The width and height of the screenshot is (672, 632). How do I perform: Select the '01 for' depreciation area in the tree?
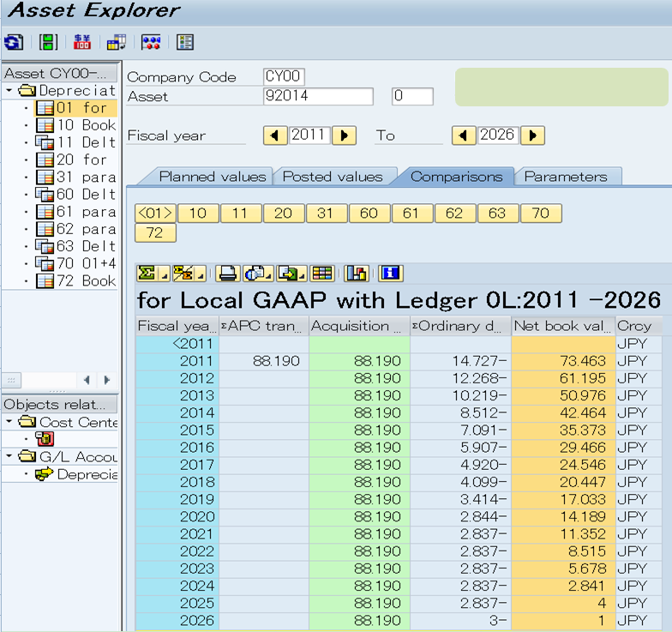pyautogui.click(x=75, y=108)
